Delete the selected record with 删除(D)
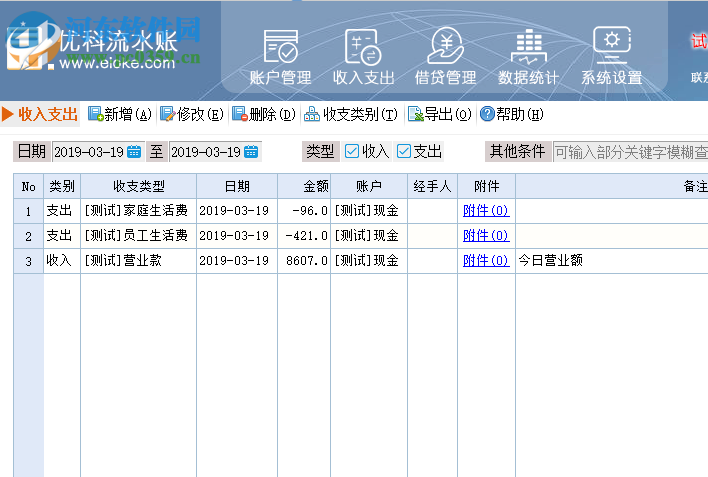 point(264,114)
